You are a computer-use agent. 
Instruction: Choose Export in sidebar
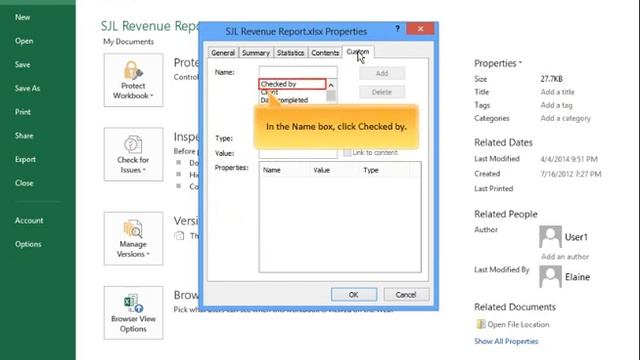click(25, 159)
